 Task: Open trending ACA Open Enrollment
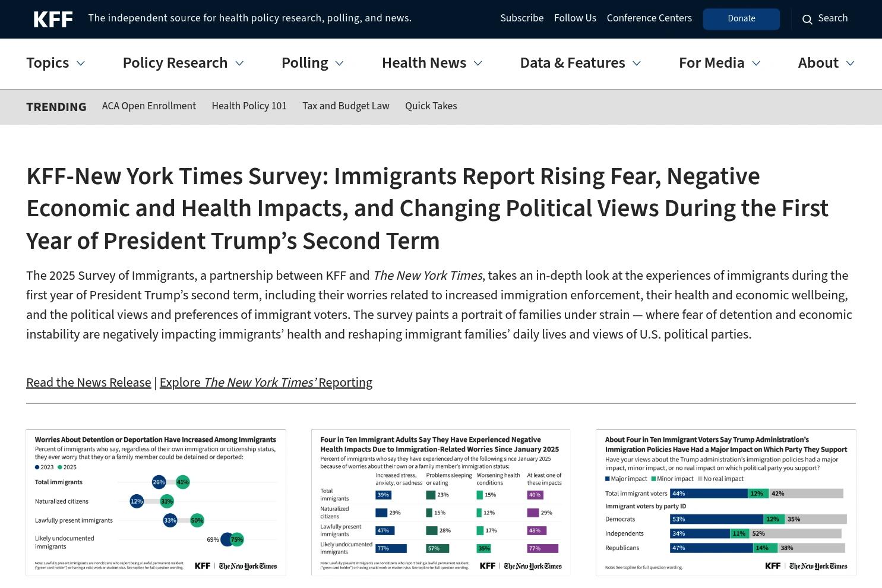click(x=149, y=106)
